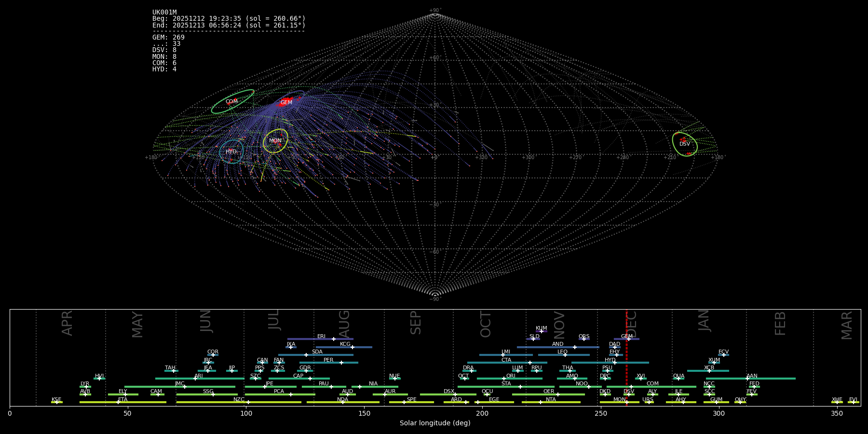Select the URS shower marker in December
The image size is (868, 434).
pyautogui.click(x=649, y=402)
